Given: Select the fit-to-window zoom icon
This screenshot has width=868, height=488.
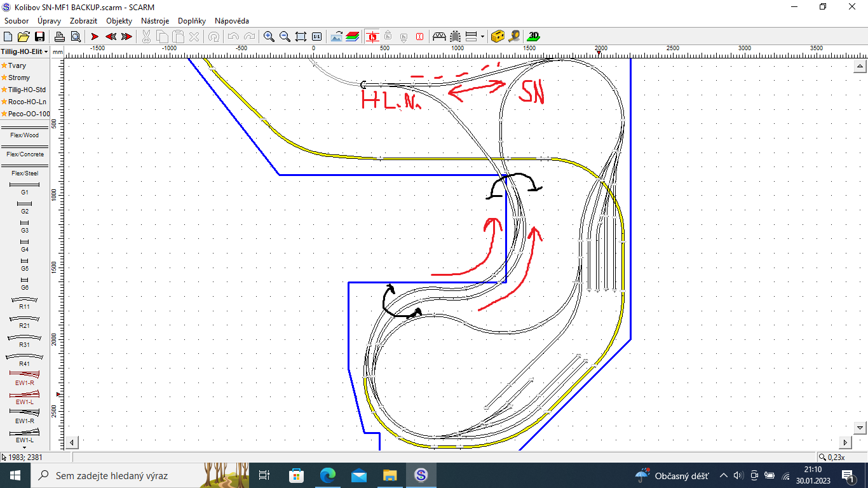Looking at the screenshot, I should (x=301, y=36).
